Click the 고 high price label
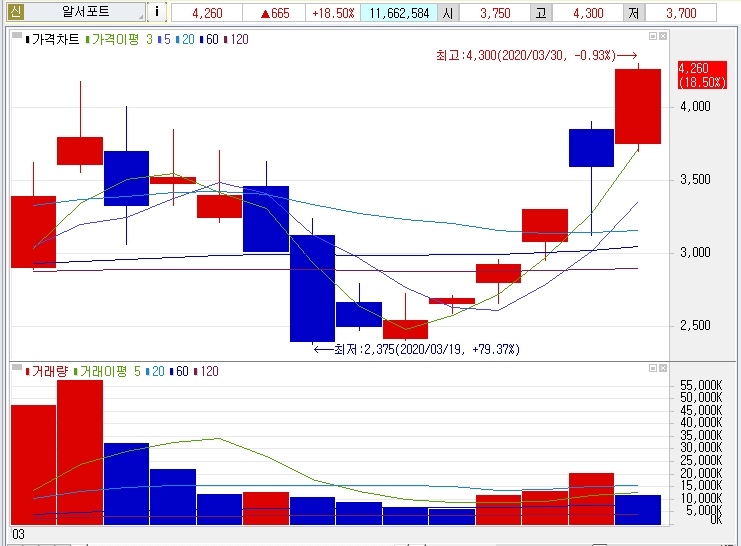The height and width of the screenshot is (546, 741). click(x=541, y=13)
